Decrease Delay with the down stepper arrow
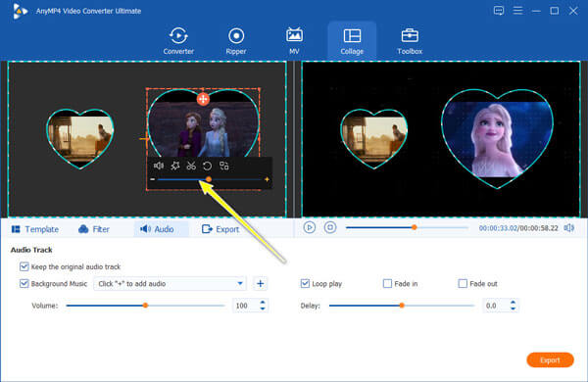The height and width of the screenshot is (382, 588). point(513,309)
